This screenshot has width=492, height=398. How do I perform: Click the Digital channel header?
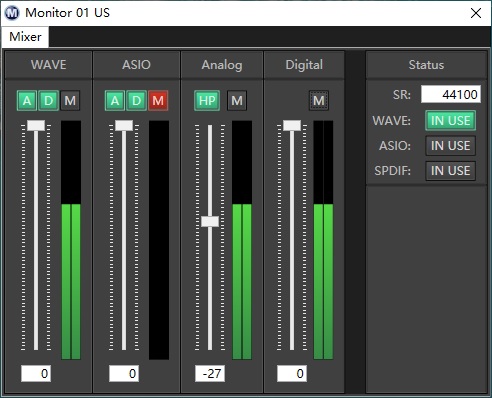(x=304, y=65)
